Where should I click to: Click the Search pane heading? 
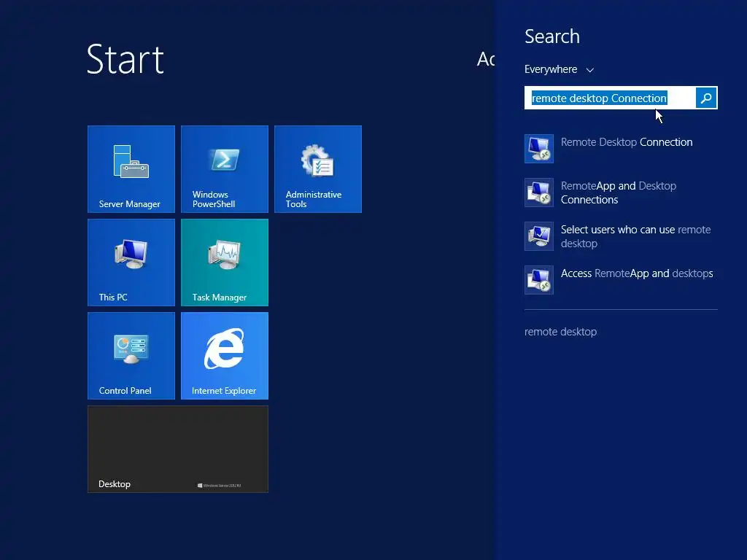(x=552, y=36)
